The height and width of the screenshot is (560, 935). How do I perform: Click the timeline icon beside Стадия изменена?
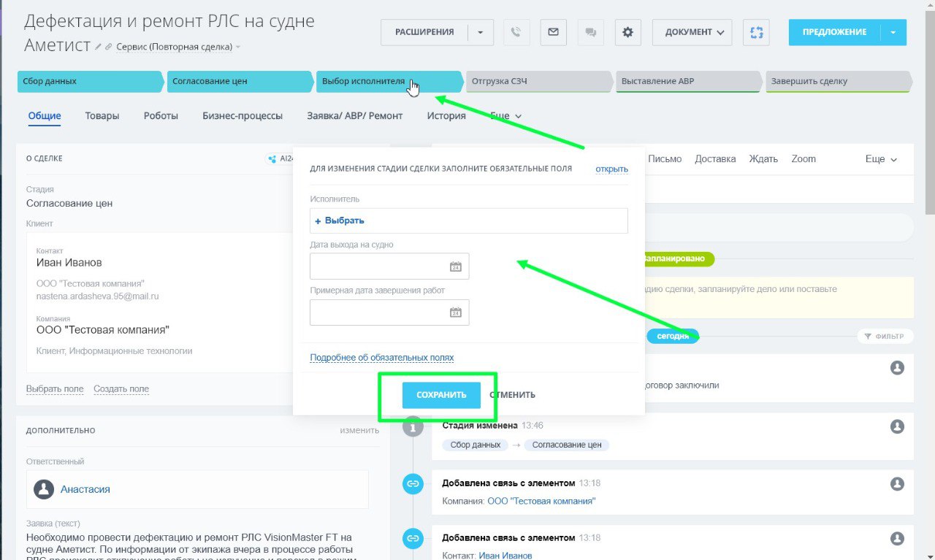413,427
